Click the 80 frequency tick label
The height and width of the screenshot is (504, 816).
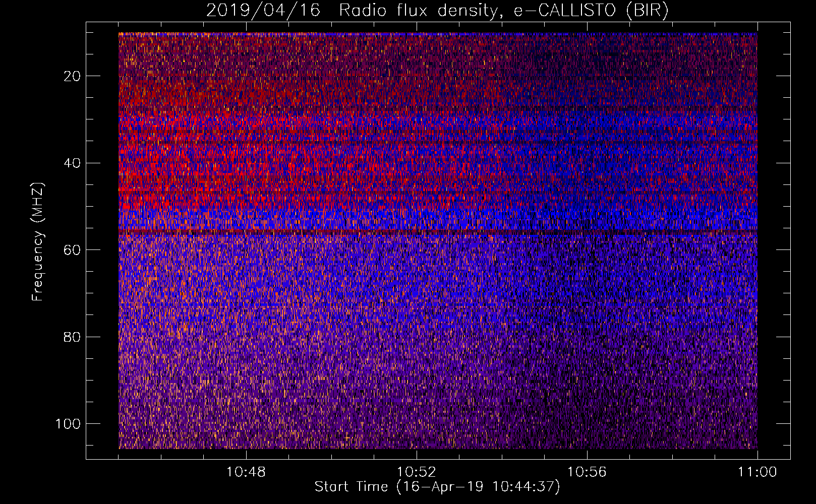[x=73, y=337]
